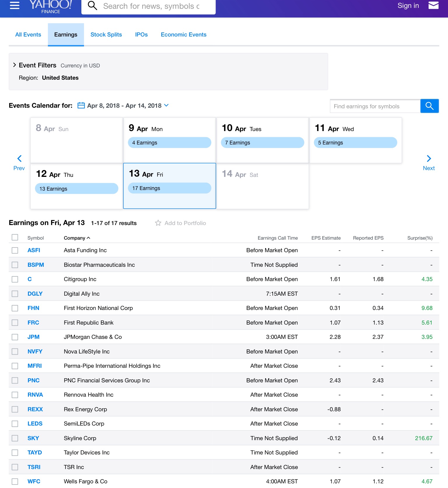Click the Skyline Corp 216.67 surprise value
The image size is (448, 488).
click(x=423, y=438)
